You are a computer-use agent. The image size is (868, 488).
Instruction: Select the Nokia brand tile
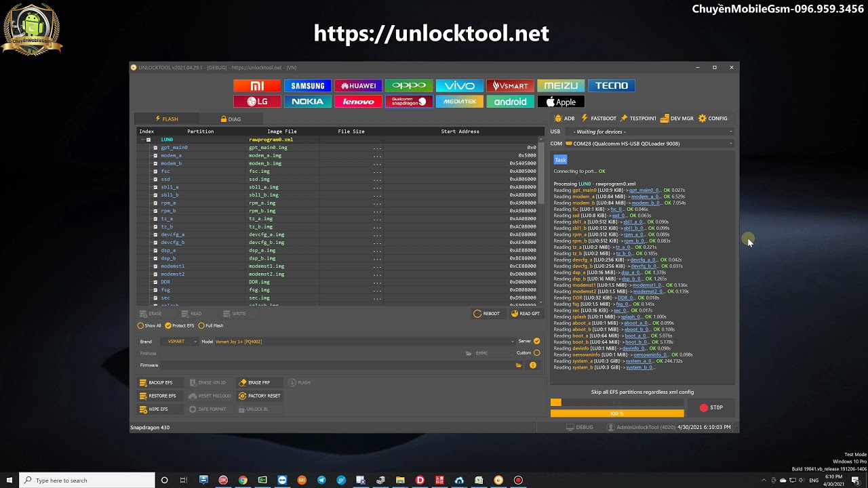[x=308, y=102]
